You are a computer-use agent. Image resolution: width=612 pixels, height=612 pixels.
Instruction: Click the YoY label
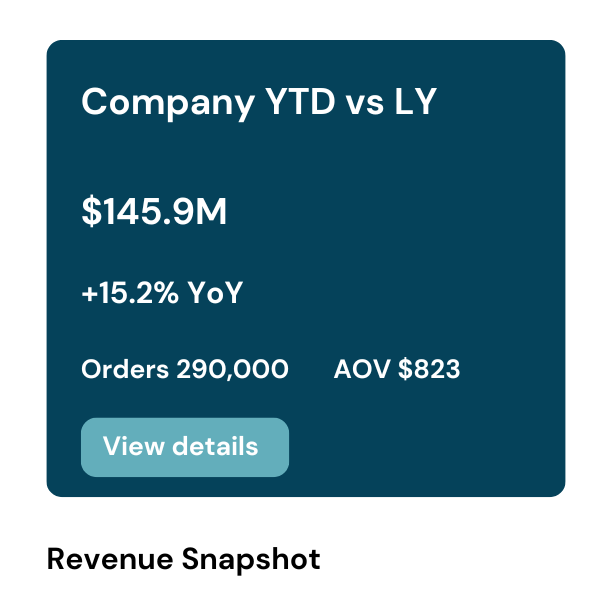(216, 294)
